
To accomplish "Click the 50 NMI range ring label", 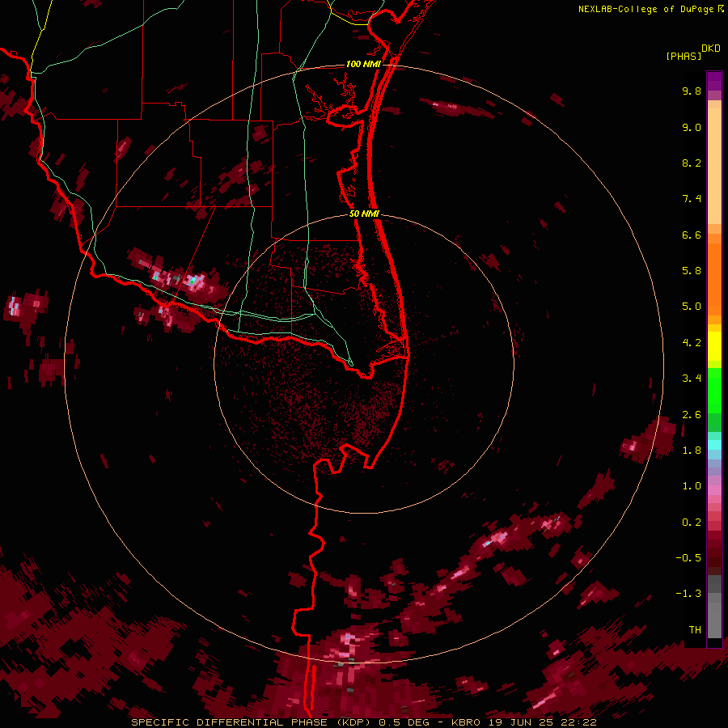I will tap(365, 214).
